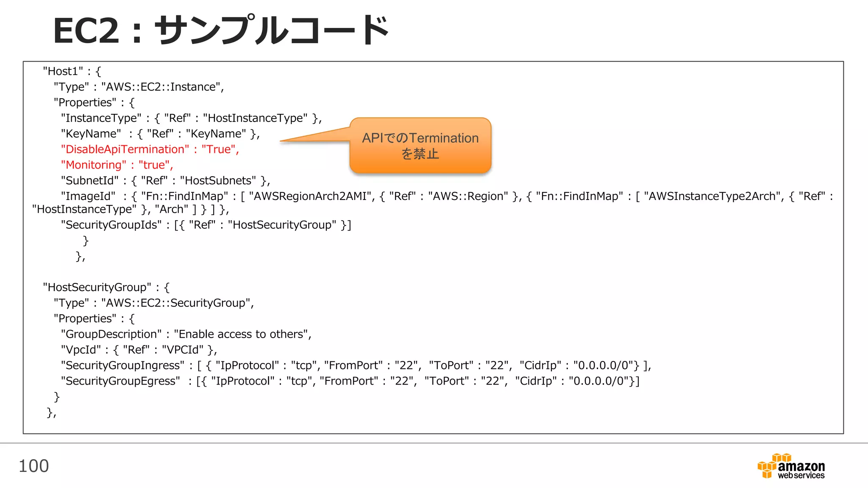The image size is (868, 488).
Task: Click the continuation line '"HostInstanceType" }, "Arch" ] } ] },'
Action: (x=131, y=209)
